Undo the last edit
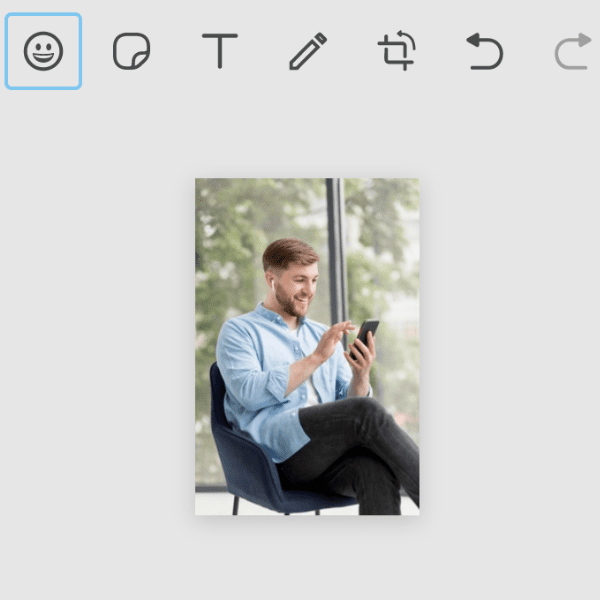The image size is (600, 600). coord(484,51)
